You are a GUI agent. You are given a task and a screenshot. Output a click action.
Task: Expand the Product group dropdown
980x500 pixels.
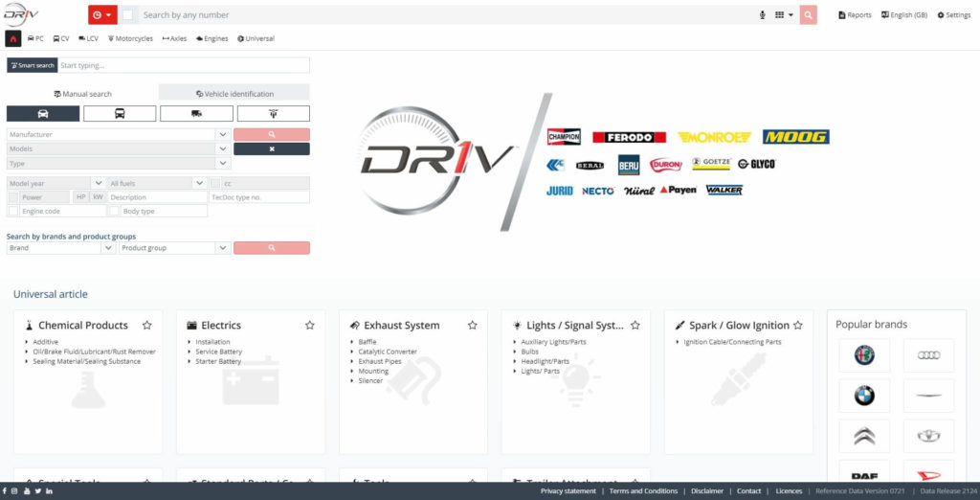(175, 248)
